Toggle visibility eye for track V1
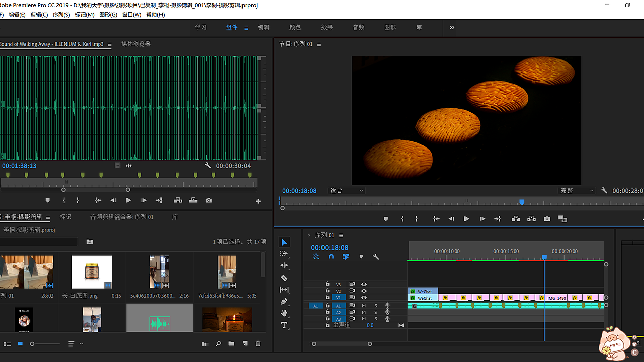Viewport: 644px width, 362px height. 364,297
